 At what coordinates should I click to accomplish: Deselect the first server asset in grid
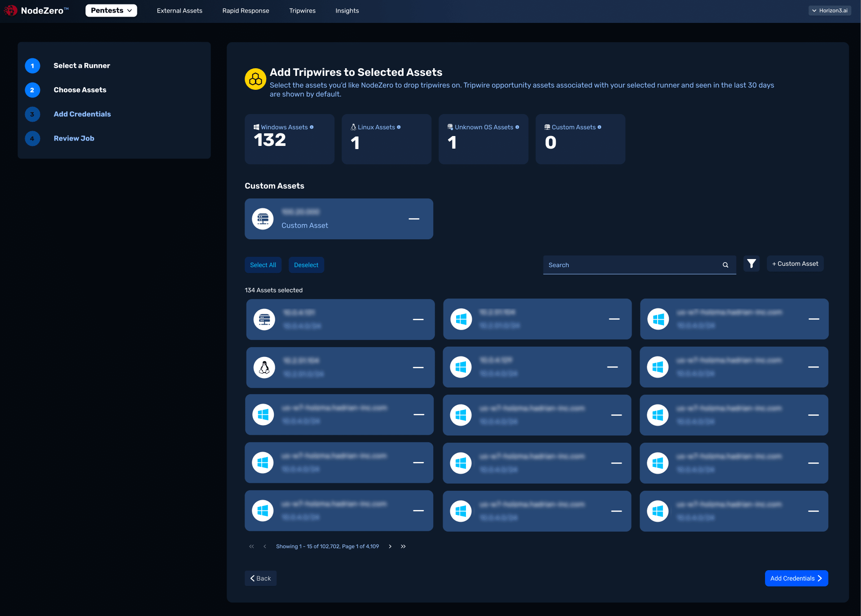418,319
